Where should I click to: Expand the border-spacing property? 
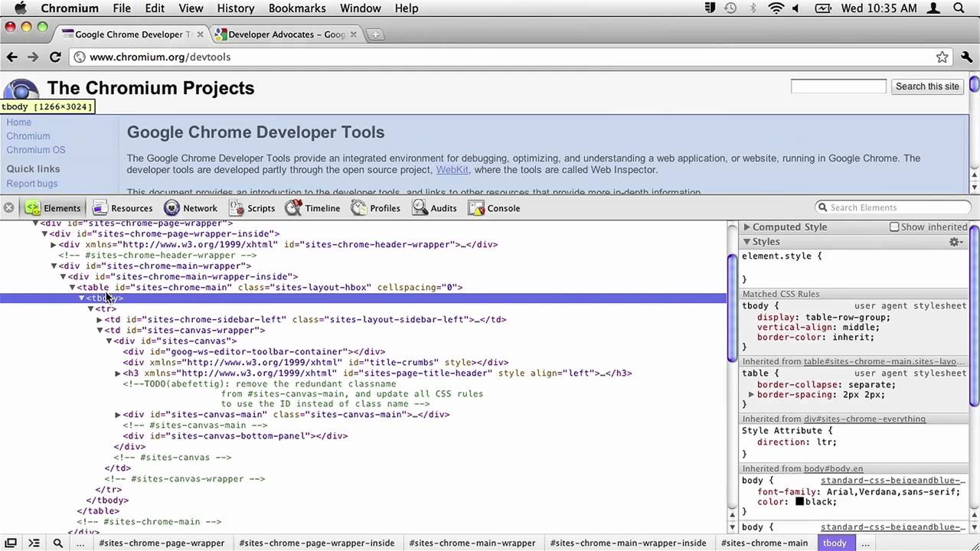tap(751, 395)
